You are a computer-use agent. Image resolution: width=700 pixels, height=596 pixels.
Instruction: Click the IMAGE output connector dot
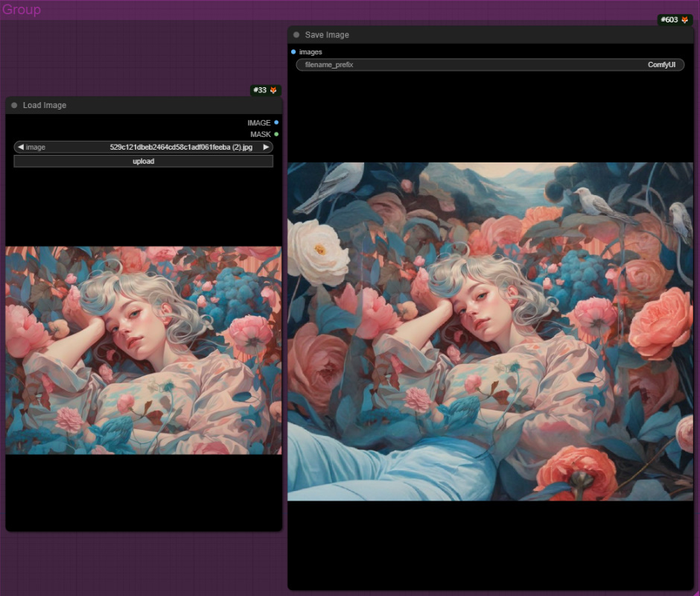[276, 122]
